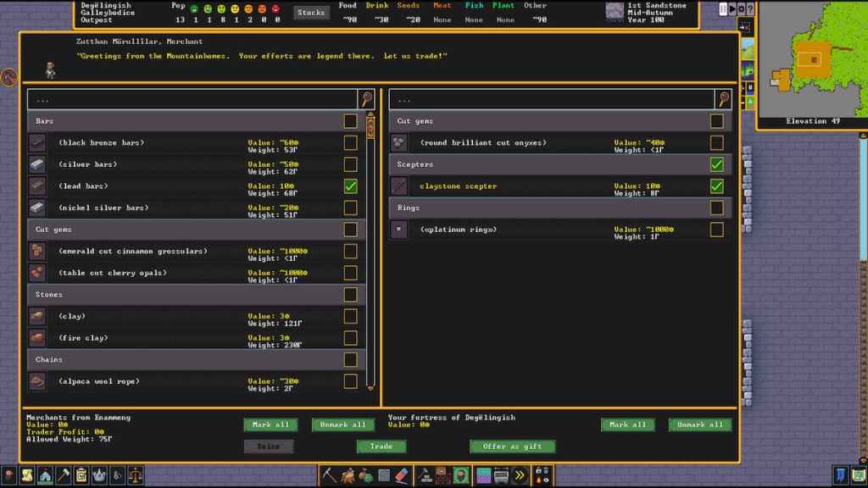Screen dimensions: 868x488
Task: Uncheck the lead bars checkbox
Action: tap(350, 186)
